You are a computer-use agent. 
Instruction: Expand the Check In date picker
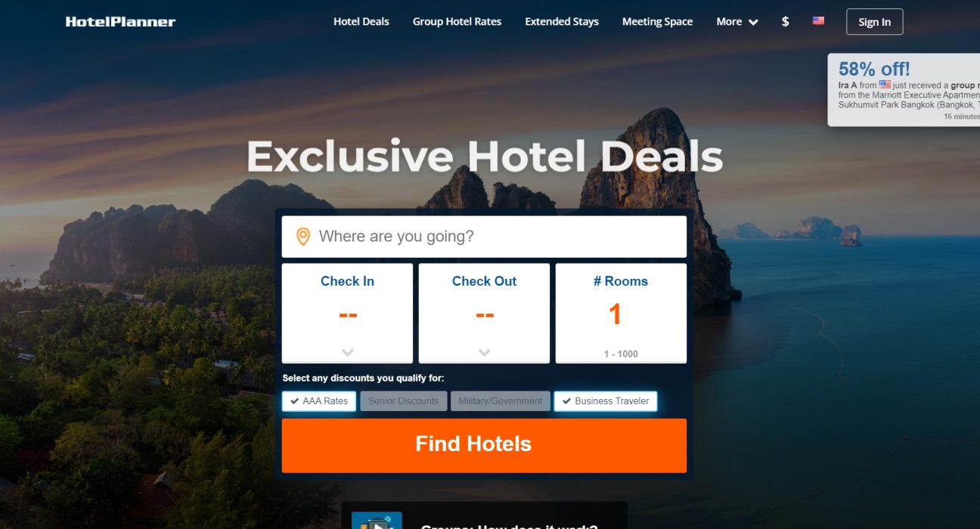point(347,313)
